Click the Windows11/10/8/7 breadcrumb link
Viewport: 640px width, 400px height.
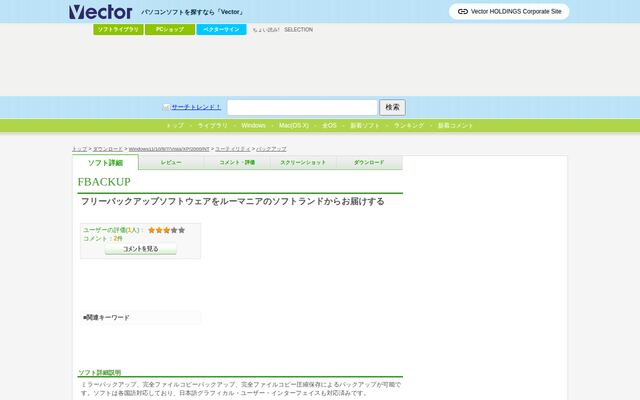169,149
